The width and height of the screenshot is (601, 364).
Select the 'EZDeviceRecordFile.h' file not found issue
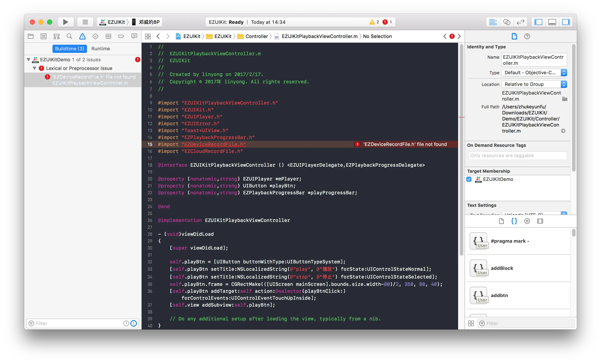coord(94,77)
